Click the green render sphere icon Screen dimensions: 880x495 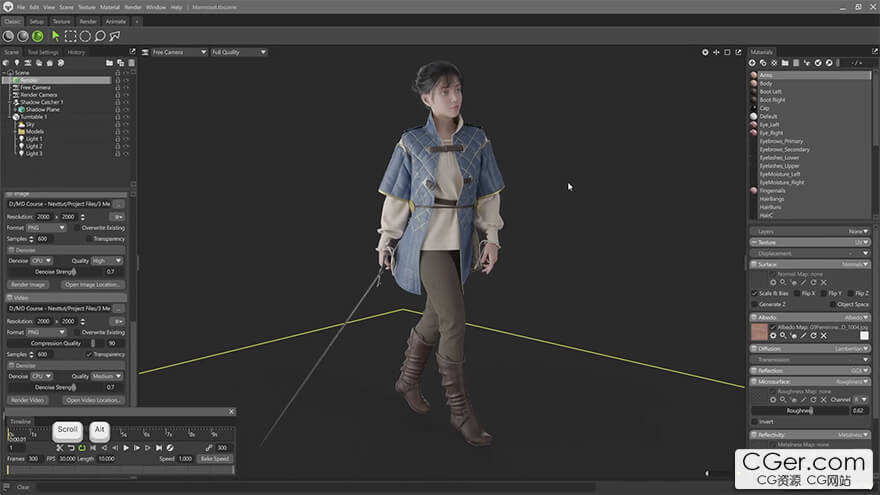[x=37, y=36]
